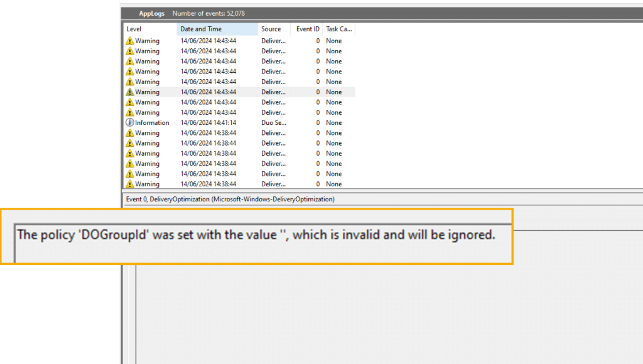Select the 'AppLogs' log title

[152, 13]
